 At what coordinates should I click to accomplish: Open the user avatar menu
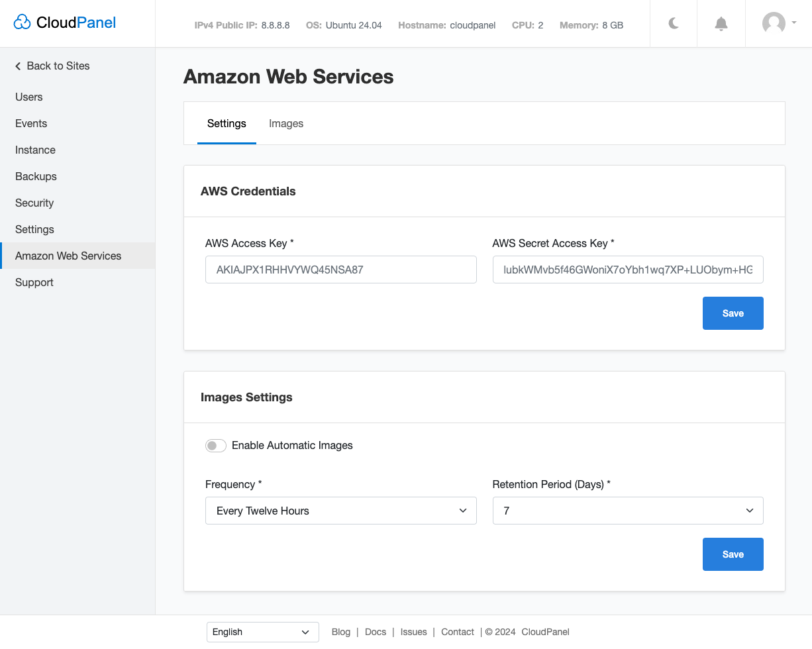778,24
